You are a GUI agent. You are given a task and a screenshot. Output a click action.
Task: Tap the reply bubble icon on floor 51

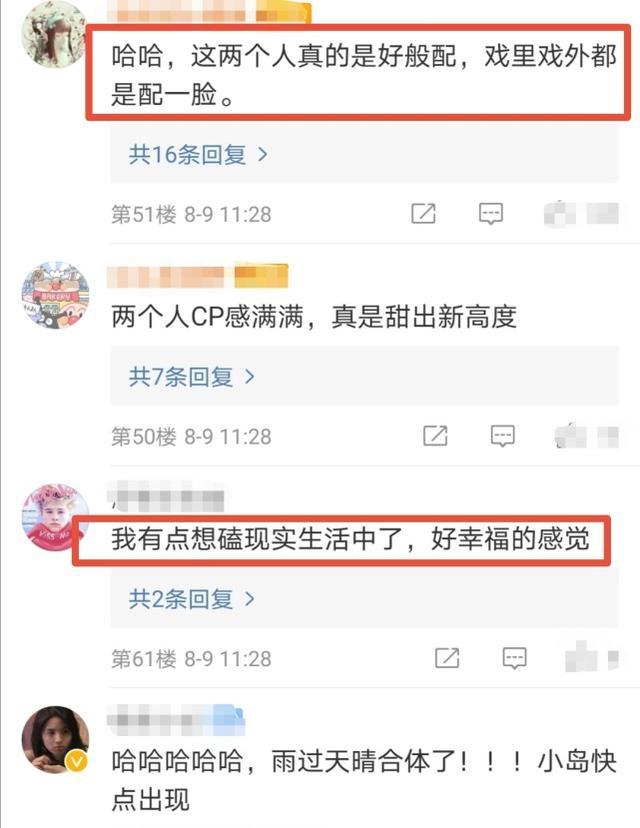491,214
